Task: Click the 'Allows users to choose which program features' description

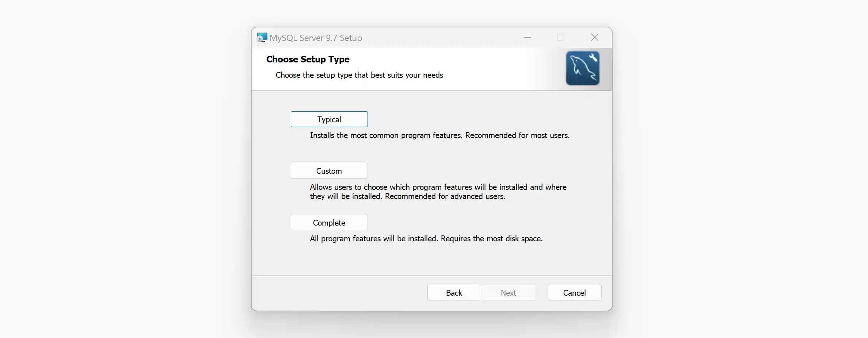Action: click(x=438, y=192)
